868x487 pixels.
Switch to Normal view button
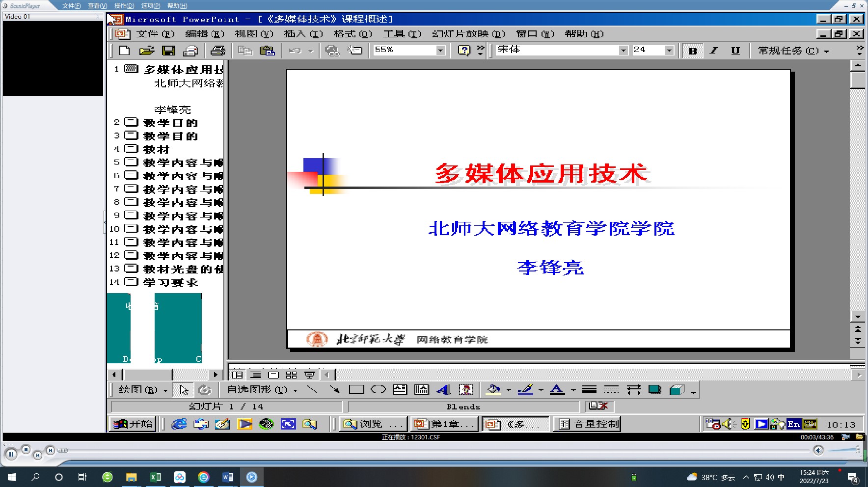click(x=238, y=375)
